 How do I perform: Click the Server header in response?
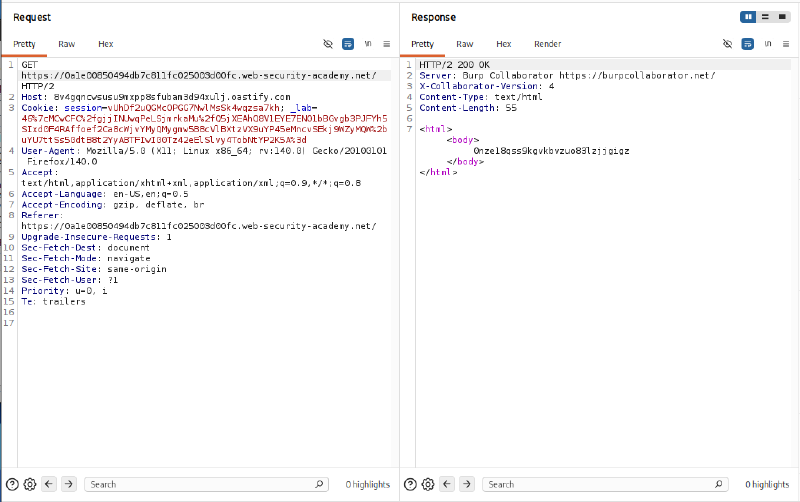tap(567, 76)
